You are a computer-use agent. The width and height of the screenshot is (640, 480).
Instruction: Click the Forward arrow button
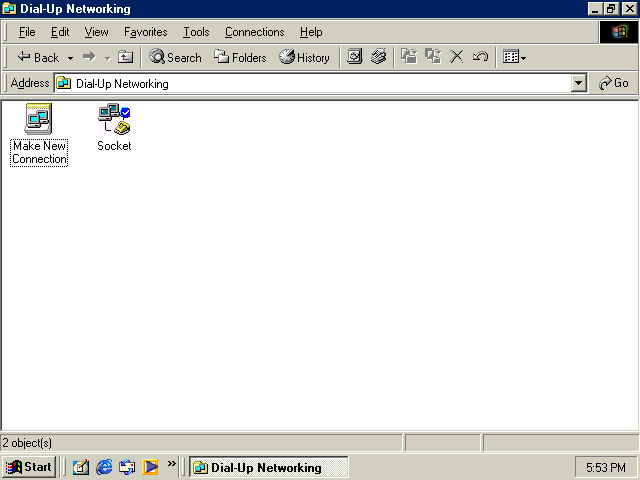[x=89, y=57]
